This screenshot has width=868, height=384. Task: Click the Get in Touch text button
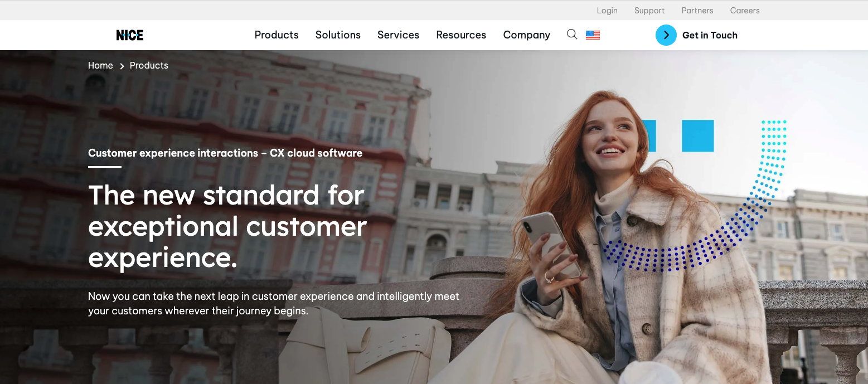710,35
